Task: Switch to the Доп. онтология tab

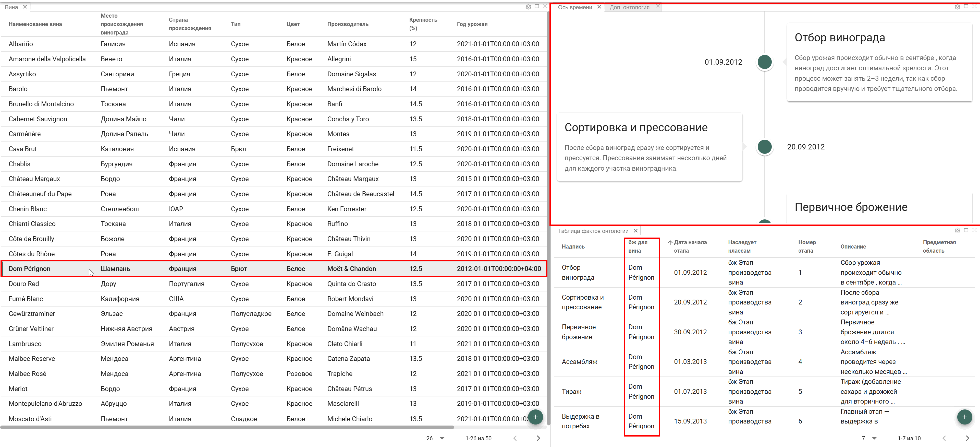Action: click(x=630, y=7)
